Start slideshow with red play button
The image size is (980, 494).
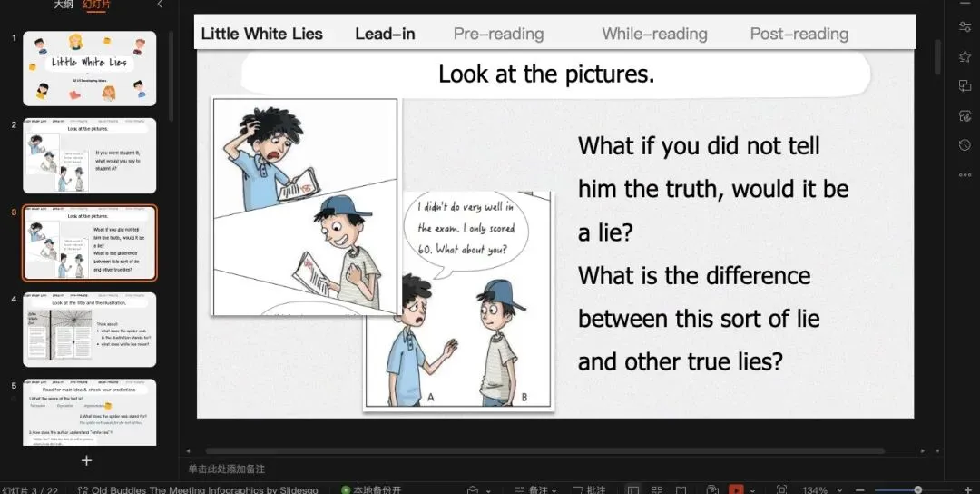point(736,489)
